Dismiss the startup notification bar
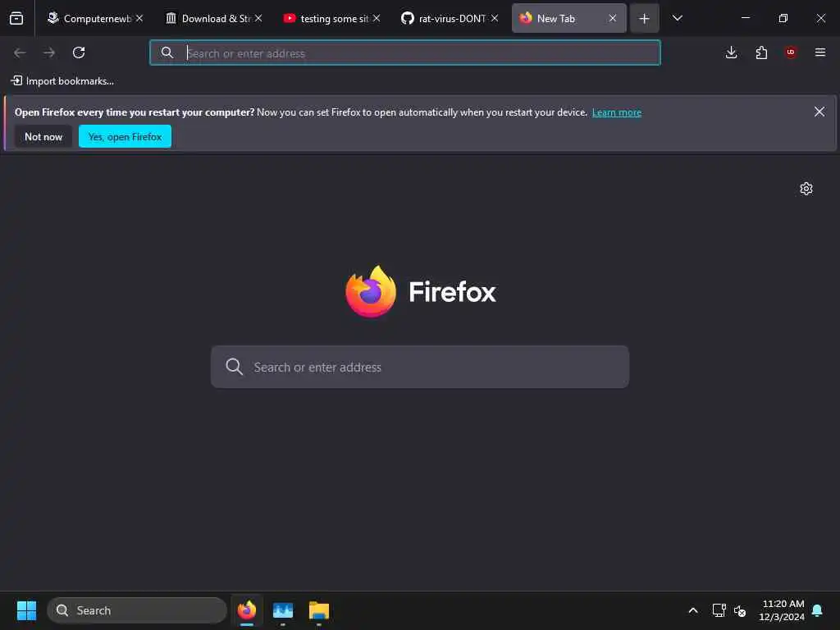 click(x=819, y=112)
